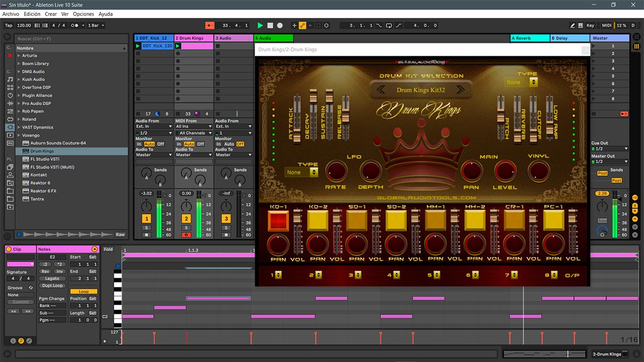The width and height of the screenshot is (644, 362).
Task: Toggle the Track 2 activator button
Action: click(186, 218)
